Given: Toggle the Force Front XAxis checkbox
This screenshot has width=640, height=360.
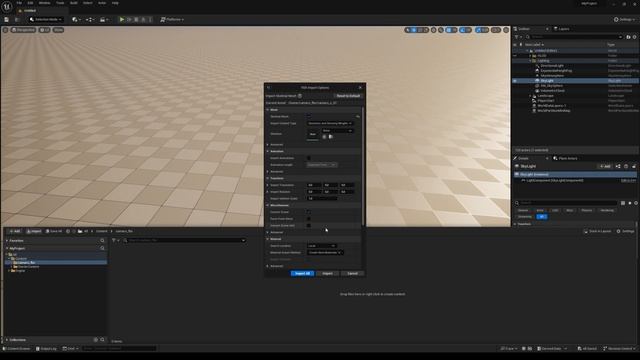Looking at the screenshot, I should [309, 219].
